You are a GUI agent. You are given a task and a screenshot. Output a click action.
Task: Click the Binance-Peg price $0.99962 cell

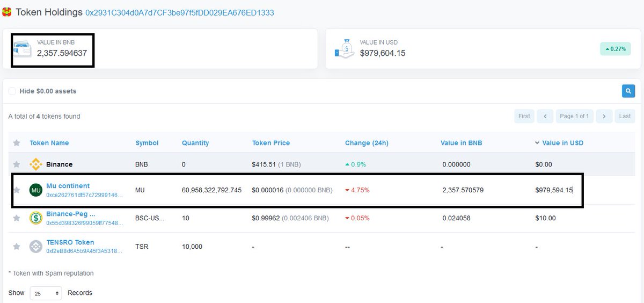point(290,218)
